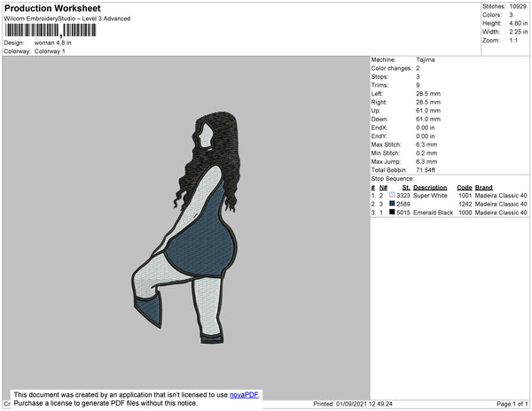Select the Right value 28.5 mm

[x=428, y=102]
